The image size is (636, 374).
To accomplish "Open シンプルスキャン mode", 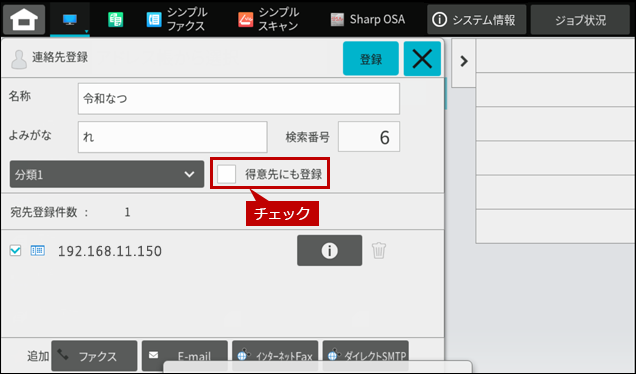I will tap(269, 19).
